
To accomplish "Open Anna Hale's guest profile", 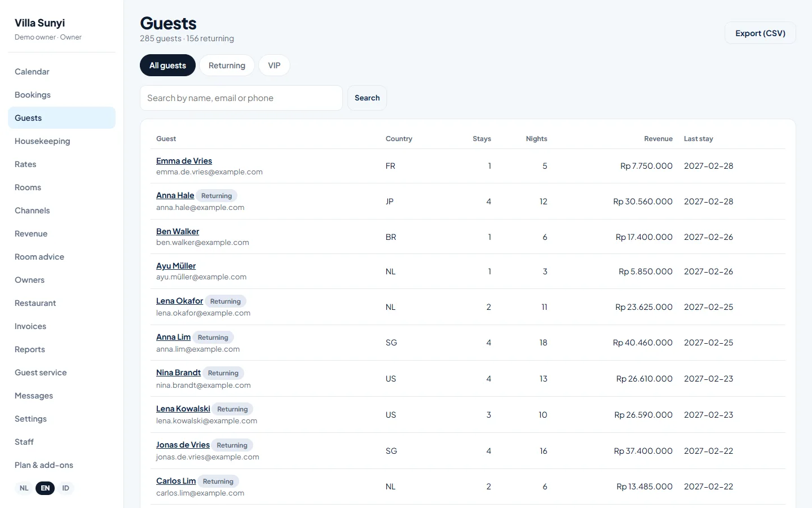I will (x=175, y=195).
